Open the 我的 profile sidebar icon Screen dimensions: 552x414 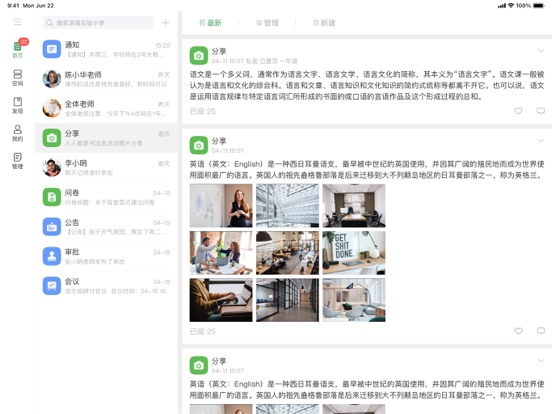coord(18,133)
